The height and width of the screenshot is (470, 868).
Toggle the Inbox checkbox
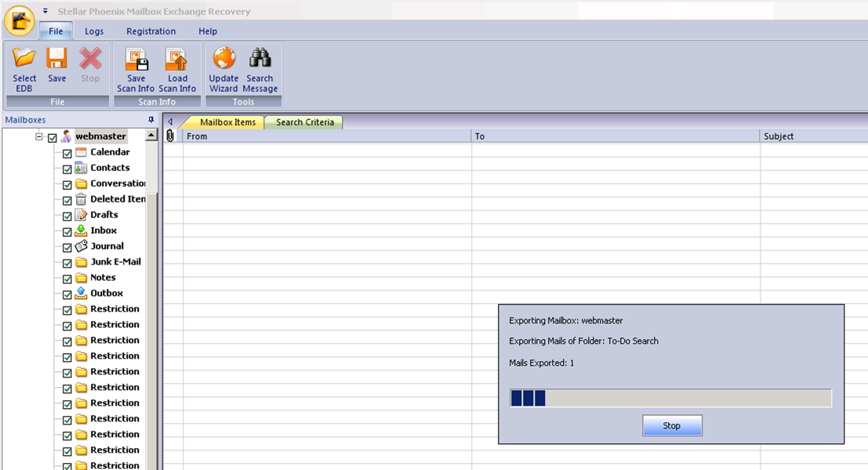point(67,231)
